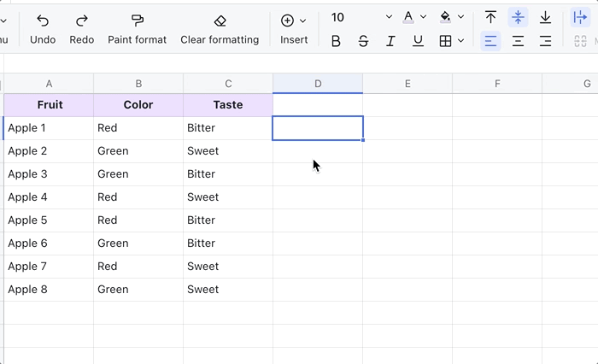Image resolution: width=598 pixels, height=364 pixels.
Task: Apply strikethrough formatting
Action: click(x=363, y=41)
